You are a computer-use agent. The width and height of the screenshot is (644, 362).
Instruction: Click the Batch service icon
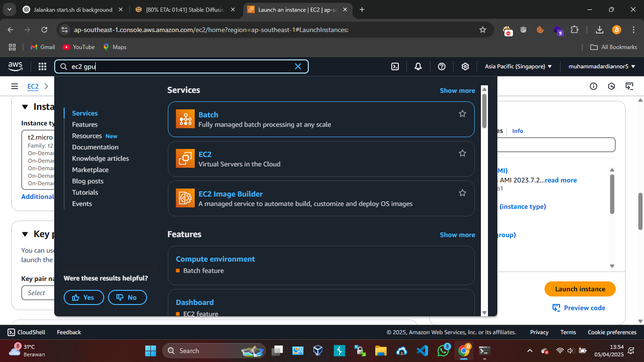[x=185, y=119]
